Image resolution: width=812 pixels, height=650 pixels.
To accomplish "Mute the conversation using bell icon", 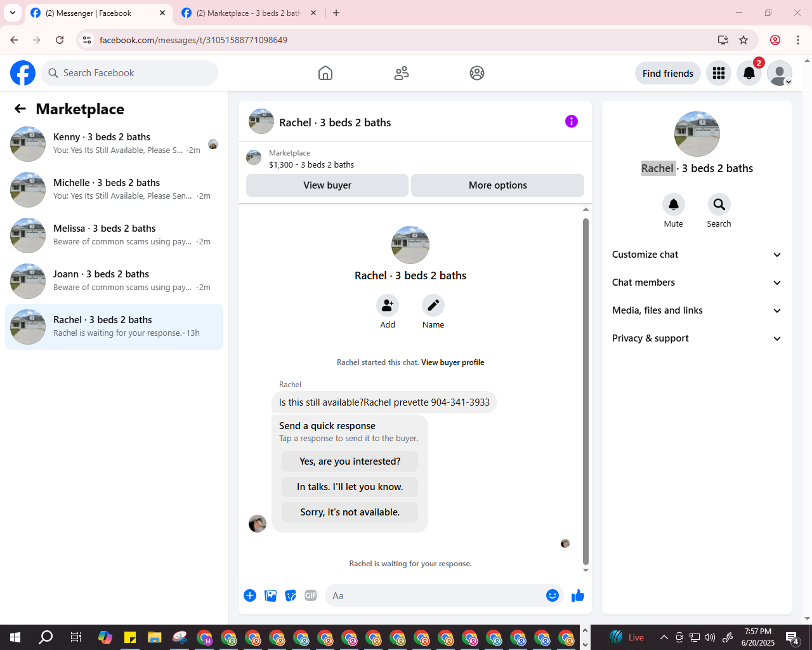I will [x=674, y=204].
